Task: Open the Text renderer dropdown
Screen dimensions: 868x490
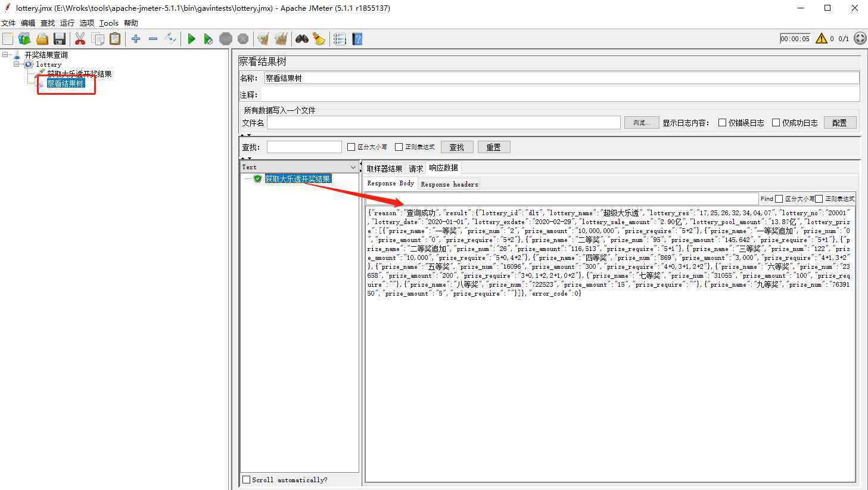Action: [x=299, y=167]
